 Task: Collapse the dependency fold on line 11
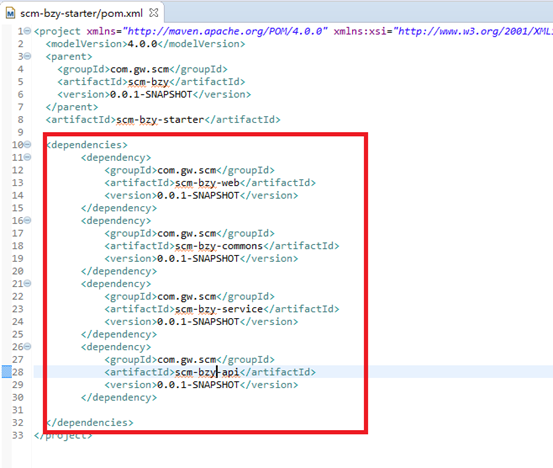[x=28, y=157]
